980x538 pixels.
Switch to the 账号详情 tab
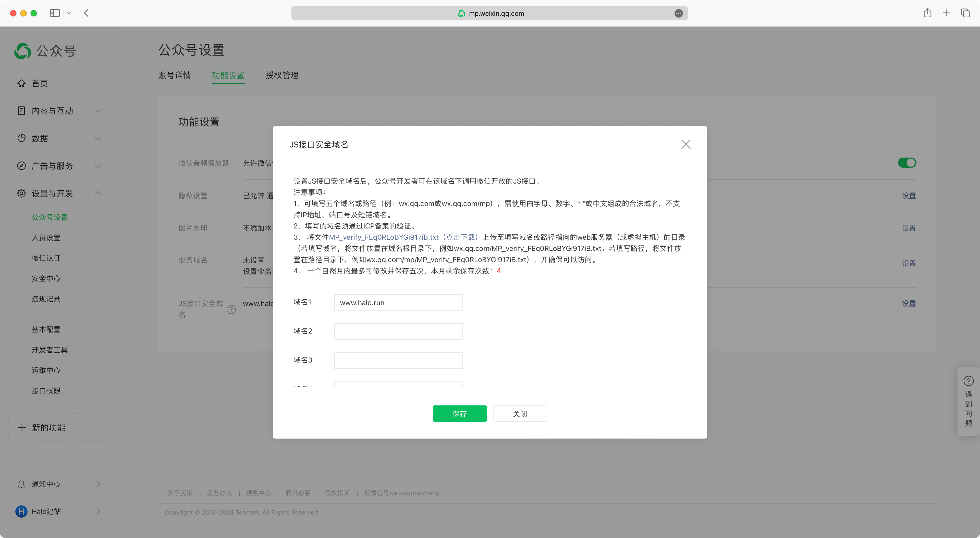point(175,75)
